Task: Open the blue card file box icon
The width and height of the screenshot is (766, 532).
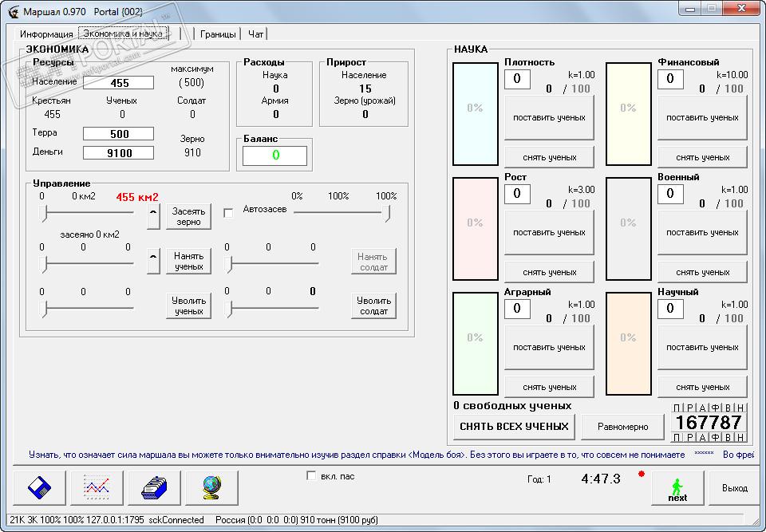Action: pos(154,487)
